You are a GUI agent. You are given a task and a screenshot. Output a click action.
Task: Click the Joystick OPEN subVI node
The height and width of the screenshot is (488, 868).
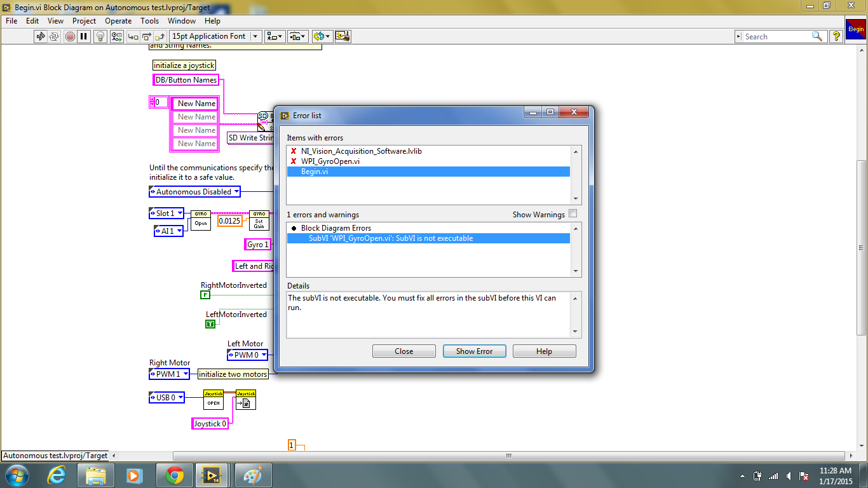click(x=214, y=400)
